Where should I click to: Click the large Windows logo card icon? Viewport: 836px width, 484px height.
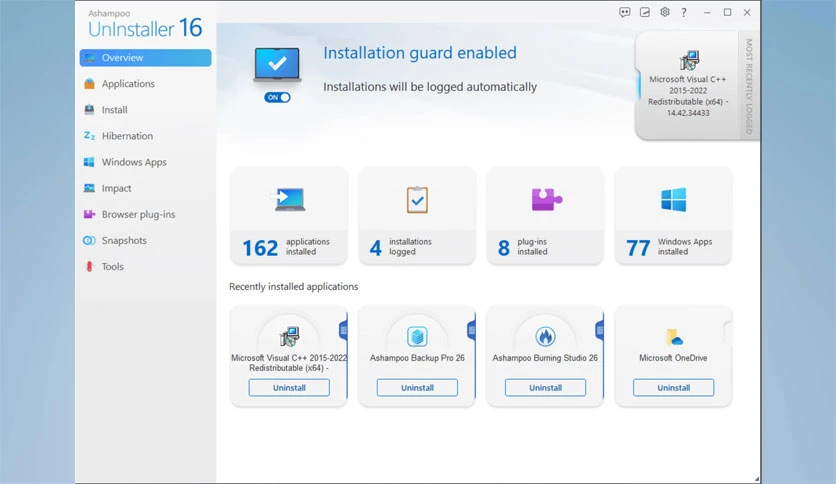(x=673, y=200)
